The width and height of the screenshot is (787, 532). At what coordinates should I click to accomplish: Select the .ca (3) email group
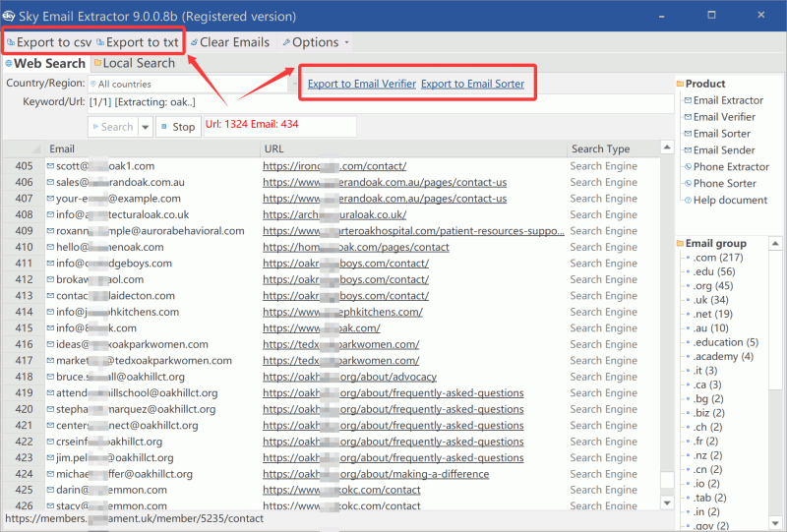pos(707,384)
